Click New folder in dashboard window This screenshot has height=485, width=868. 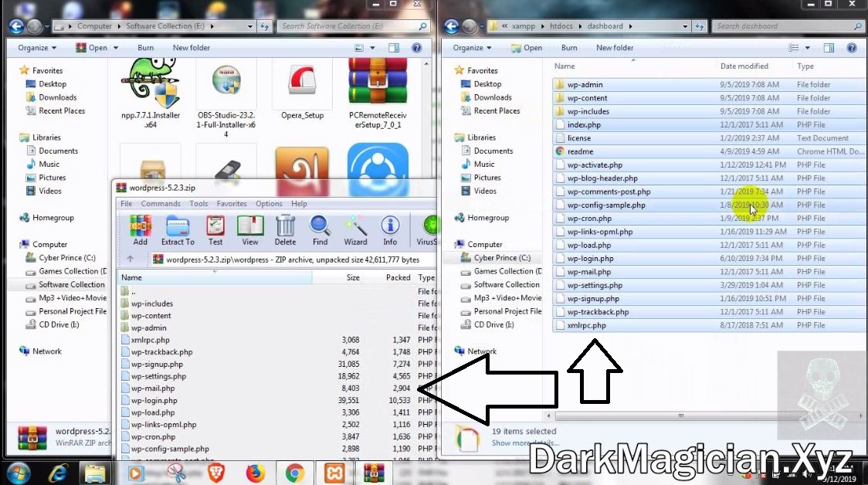click(x=615, y=48)
